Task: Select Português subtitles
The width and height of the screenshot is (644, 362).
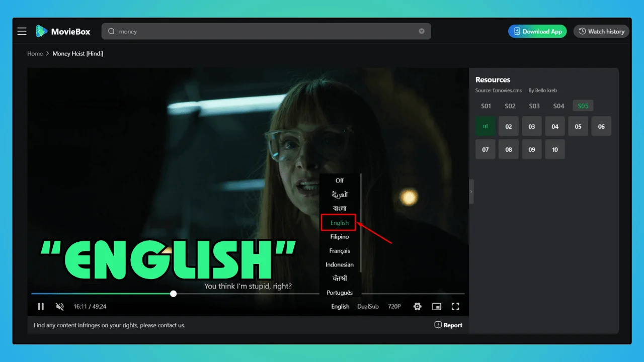Action: click(x=340, y=293)
